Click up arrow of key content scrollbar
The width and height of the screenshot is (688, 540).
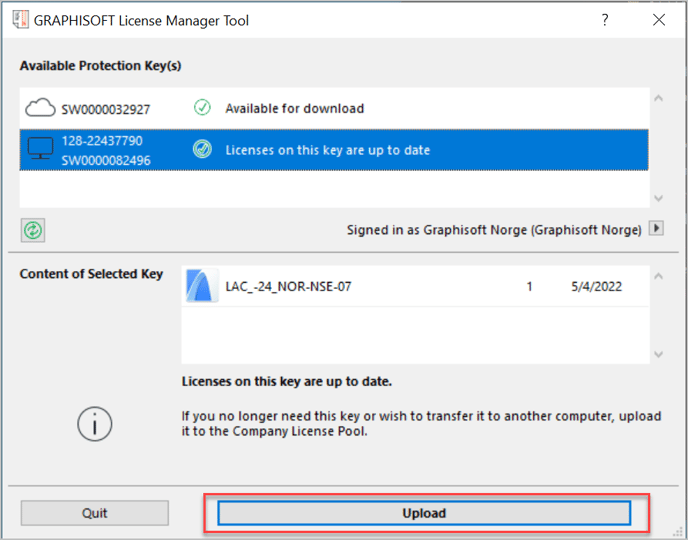click(658, 276)
